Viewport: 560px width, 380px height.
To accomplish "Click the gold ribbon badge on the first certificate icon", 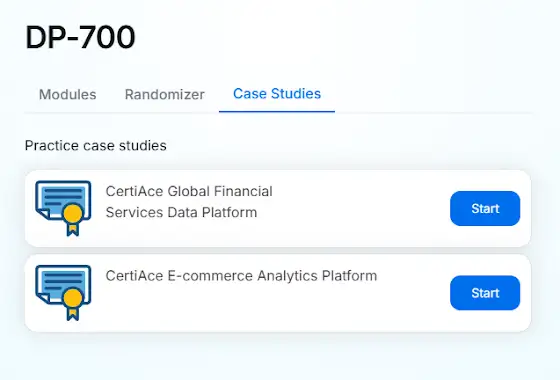I will tap(73, 219).
